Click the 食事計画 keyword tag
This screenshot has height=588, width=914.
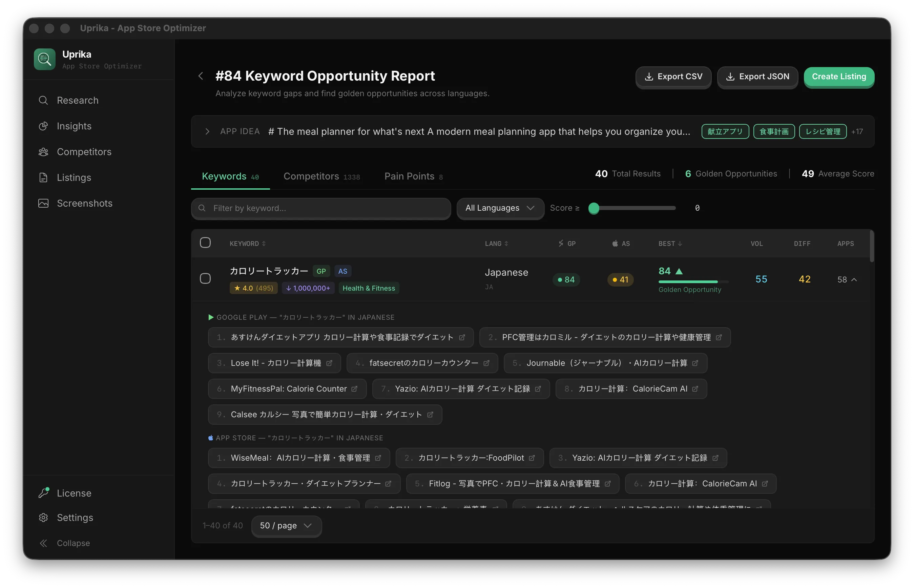[x=774, y=132]
